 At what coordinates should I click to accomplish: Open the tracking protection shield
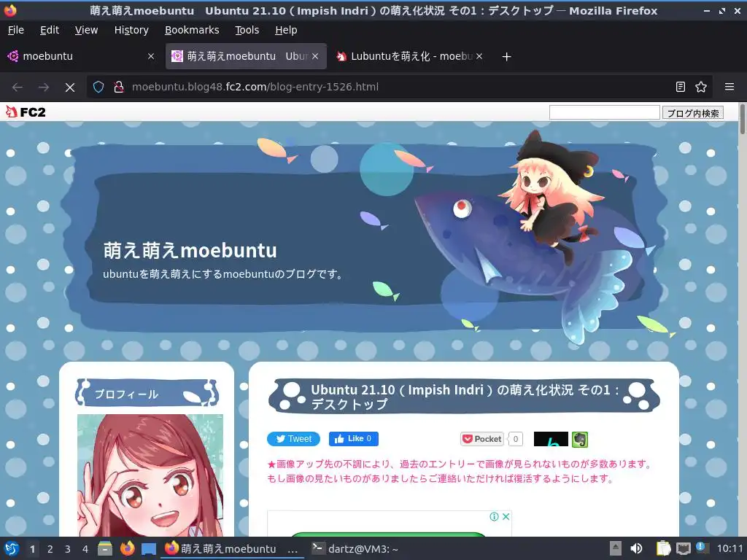[98, 87]
